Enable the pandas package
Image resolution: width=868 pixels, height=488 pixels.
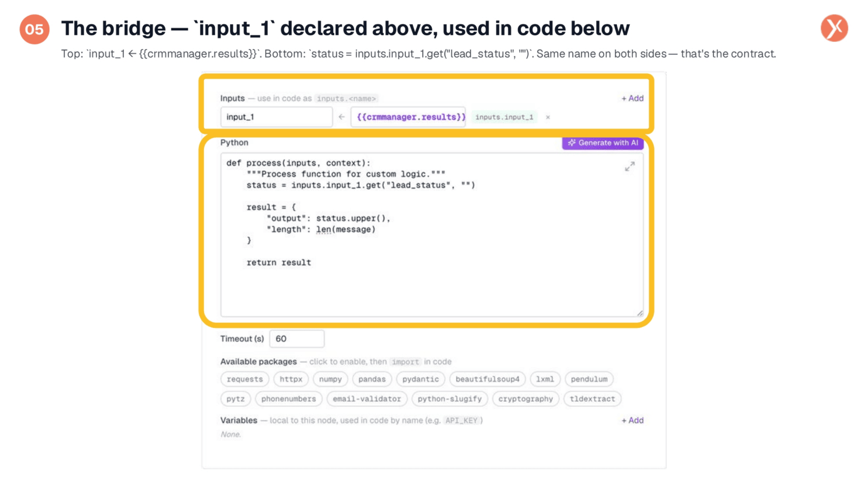(372, 379)
